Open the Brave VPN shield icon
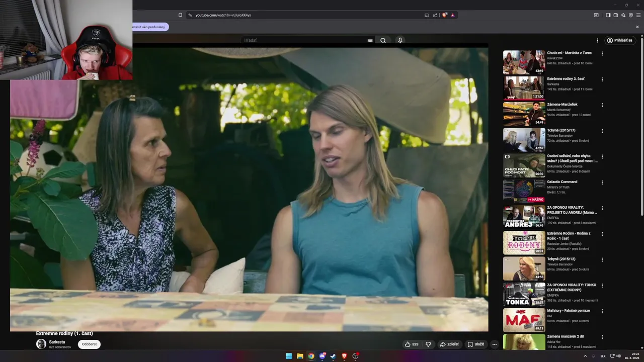 click(630, 15)
